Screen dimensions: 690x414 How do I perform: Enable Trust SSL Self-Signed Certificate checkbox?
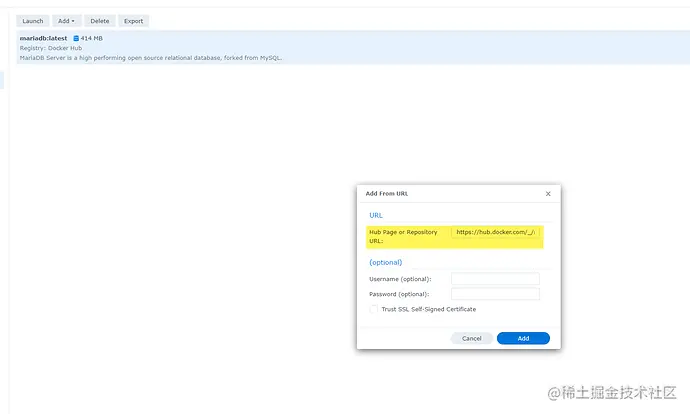click(374, 309)
